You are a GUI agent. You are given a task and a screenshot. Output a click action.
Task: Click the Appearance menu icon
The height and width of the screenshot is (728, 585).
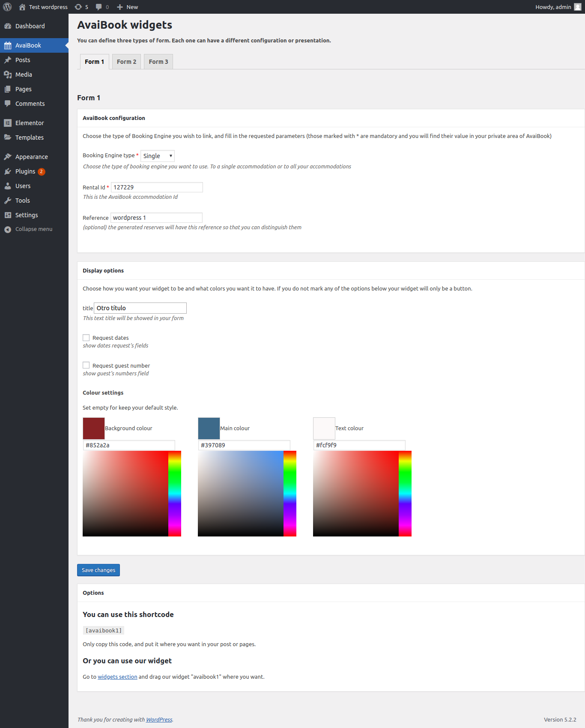8,157
